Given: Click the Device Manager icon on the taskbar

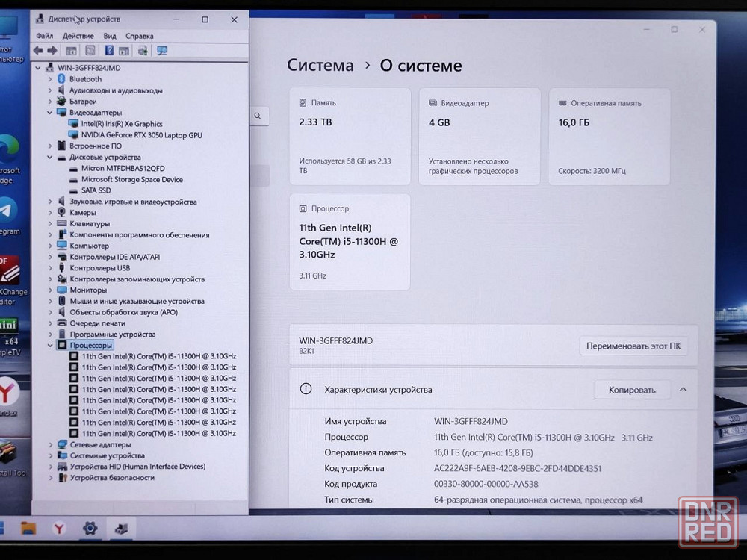Looking at the screenshot, I should click(121, 528).
